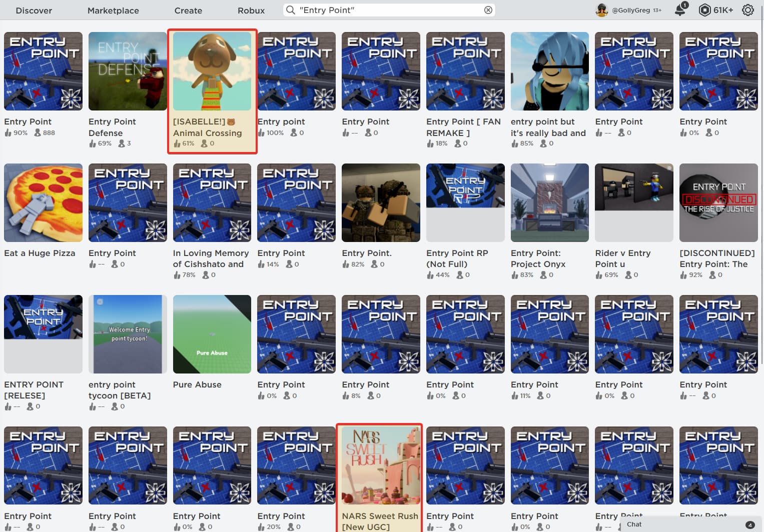This screenshot has width=764, height=532.
Task: Open the NARS Sweet Rush thumbnail
Action: [x=381, y=465]
